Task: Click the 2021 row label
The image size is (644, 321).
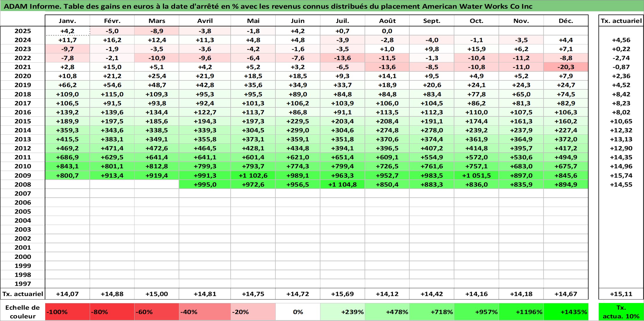Action: [x=23, y=67]
